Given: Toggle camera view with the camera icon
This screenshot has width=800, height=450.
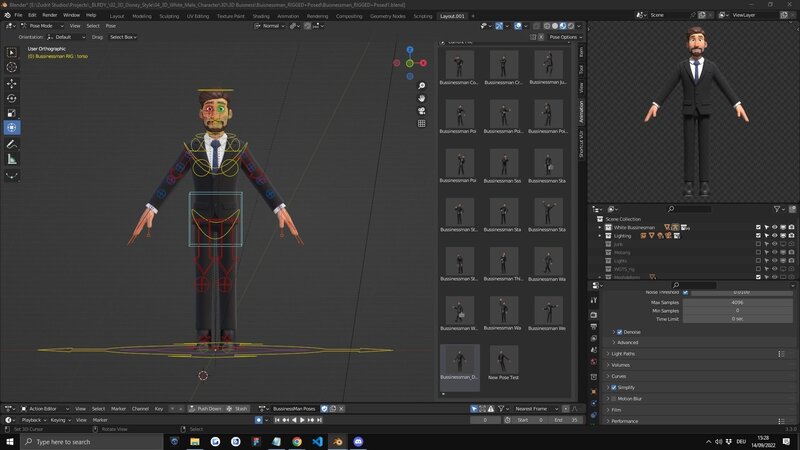Looking at the screenshot, I should tap(422, 110).
